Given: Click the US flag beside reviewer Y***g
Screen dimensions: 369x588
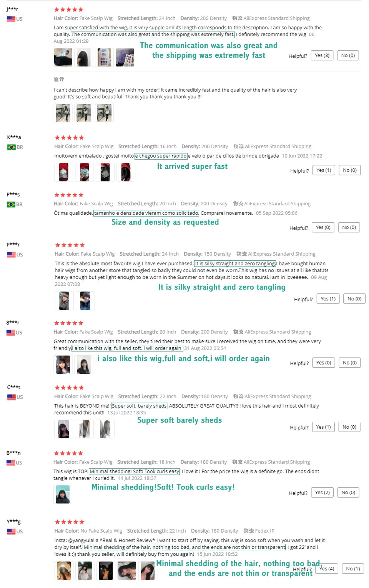Looking at the screenshot, I should pyautogui.click(x=11, y=531).
